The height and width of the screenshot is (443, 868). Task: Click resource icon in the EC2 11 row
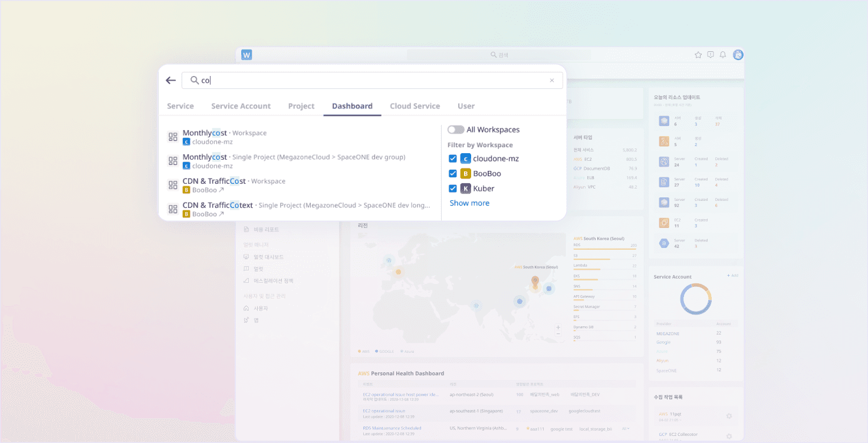[664, 223]
